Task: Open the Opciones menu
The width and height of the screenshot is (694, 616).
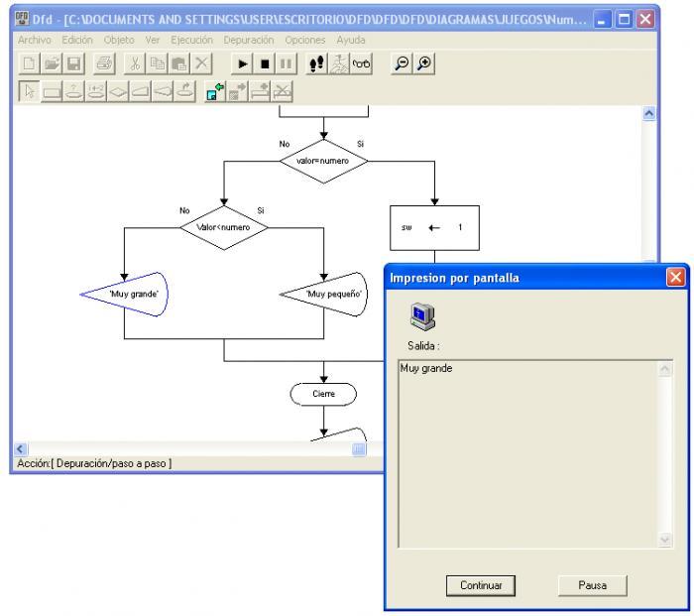Action: tap(305, 40)
